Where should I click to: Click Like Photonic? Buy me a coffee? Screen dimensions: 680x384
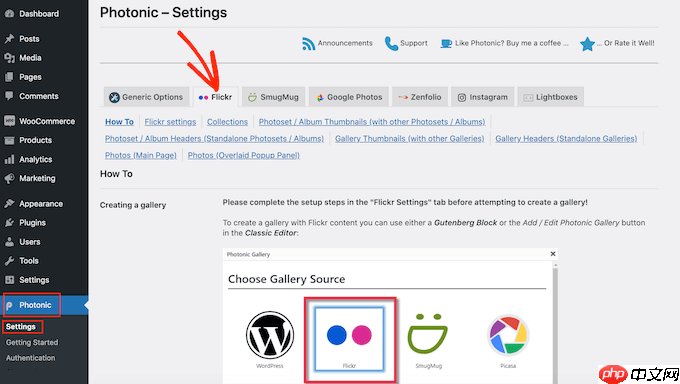coord(511,43)
